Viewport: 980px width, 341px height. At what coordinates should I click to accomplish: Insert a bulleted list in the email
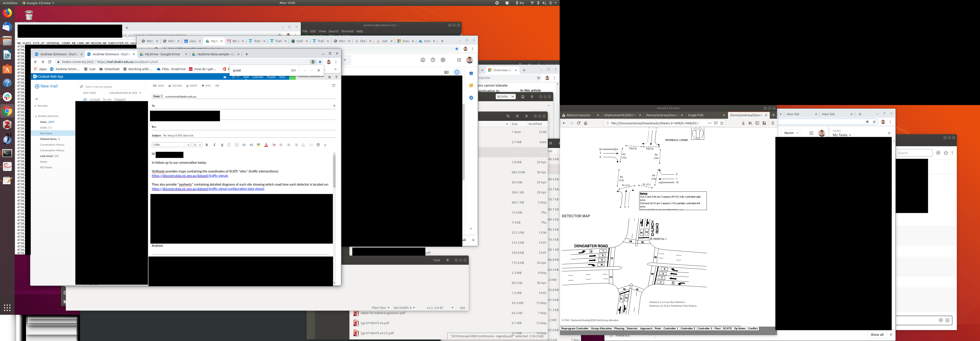[229, 145]
